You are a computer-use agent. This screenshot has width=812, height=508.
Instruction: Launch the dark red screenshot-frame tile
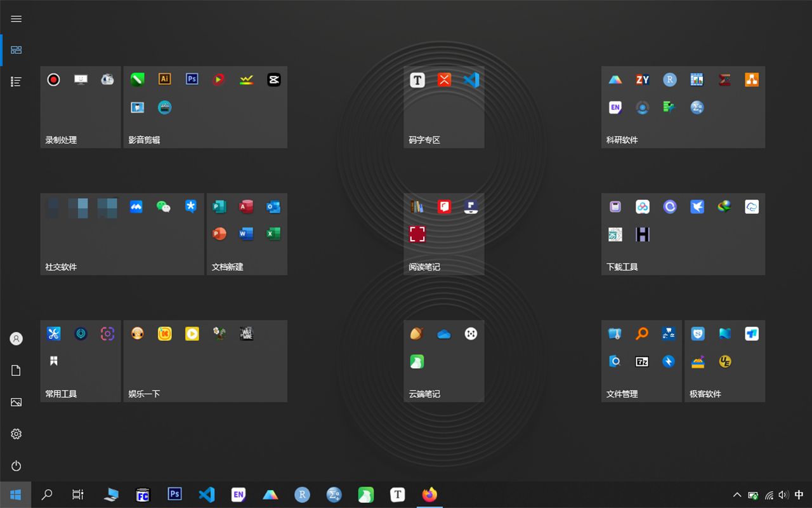tap(417, 234)
